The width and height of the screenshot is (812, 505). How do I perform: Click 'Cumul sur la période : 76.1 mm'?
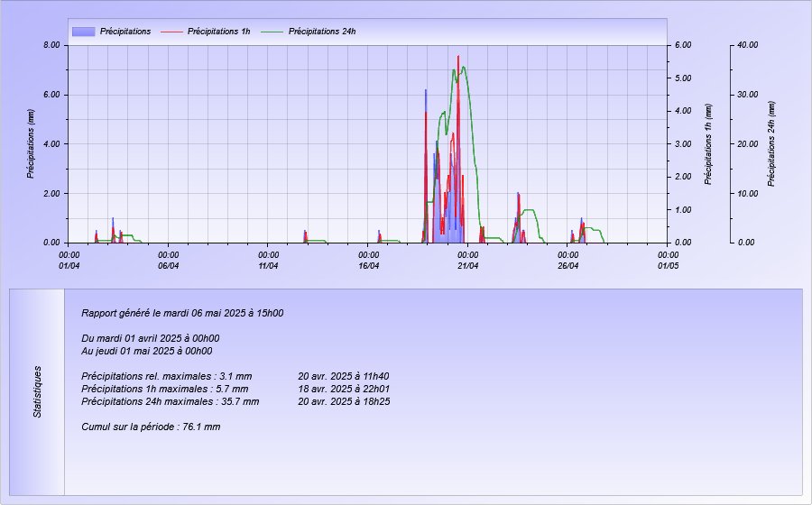(x=151, y=427)
